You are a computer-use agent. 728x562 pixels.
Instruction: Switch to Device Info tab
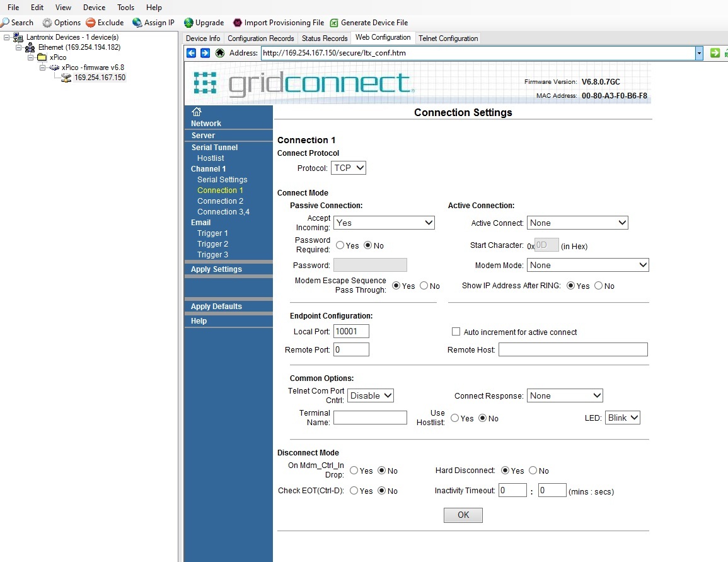click(x=203, y=38)
